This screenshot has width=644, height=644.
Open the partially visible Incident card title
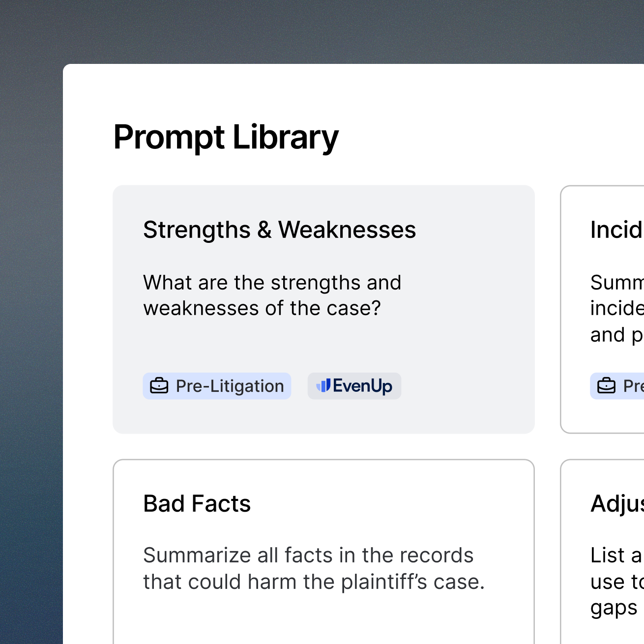pos(616,230)
